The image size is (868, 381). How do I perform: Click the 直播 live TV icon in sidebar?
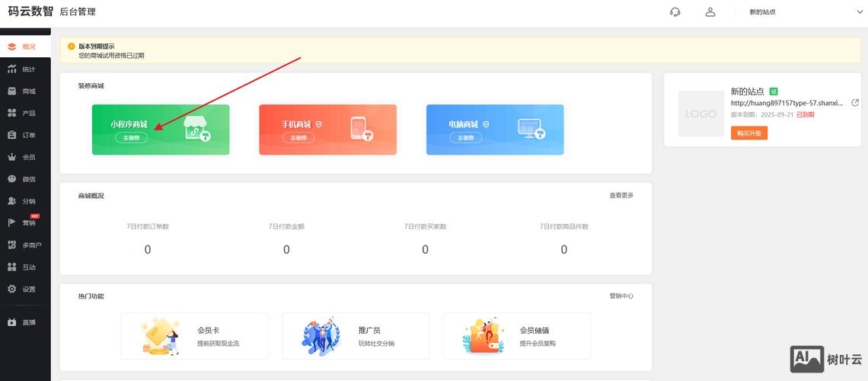11,322
